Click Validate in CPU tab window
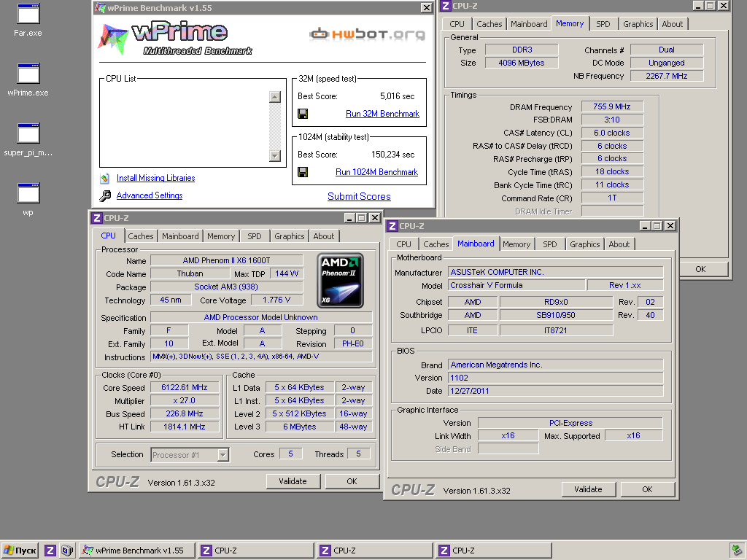This screenshot has width=747, height=560. click(293, 481)
